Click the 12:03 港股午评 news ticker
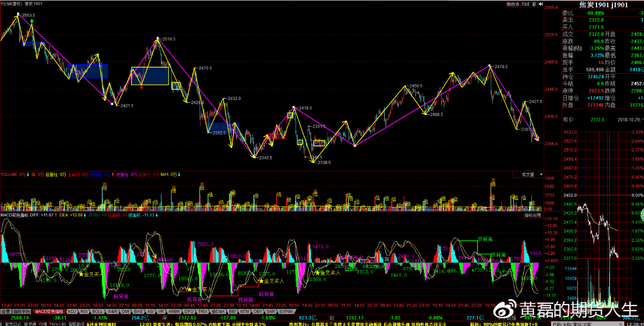This screenshot has height=326, width=644. 202,324
